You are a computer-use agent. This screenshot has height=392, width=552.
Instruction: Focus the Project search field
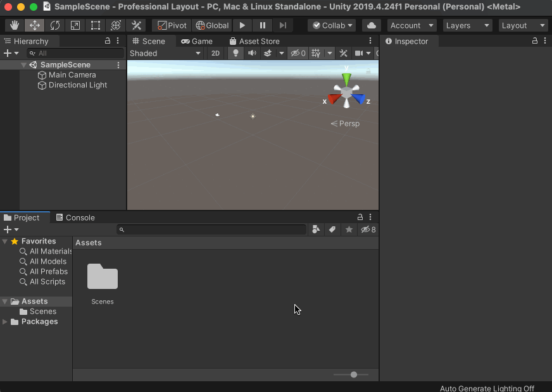point(211,230)
